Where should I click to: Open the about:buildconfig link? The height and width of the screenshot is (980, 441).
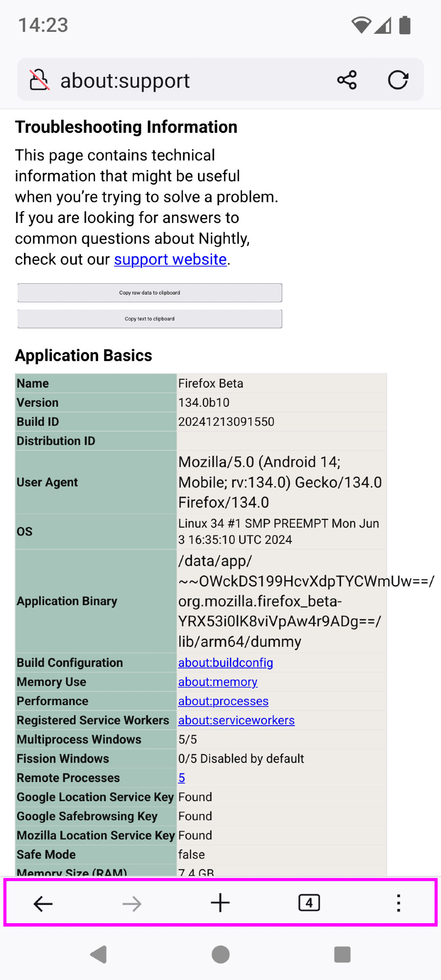point(225,662)
